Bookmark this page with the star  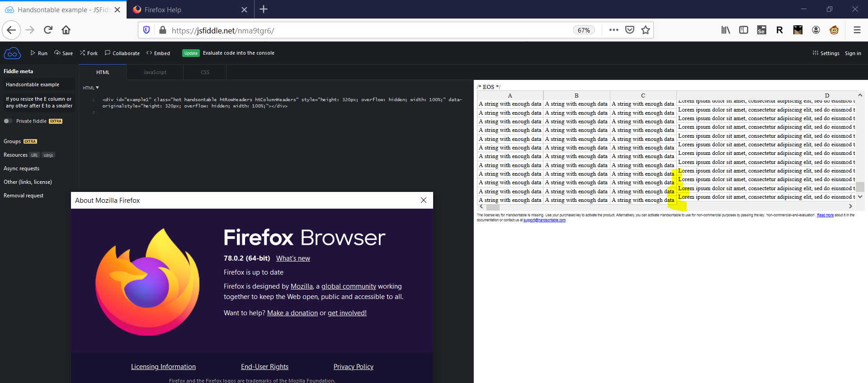[x=646, y=30]
